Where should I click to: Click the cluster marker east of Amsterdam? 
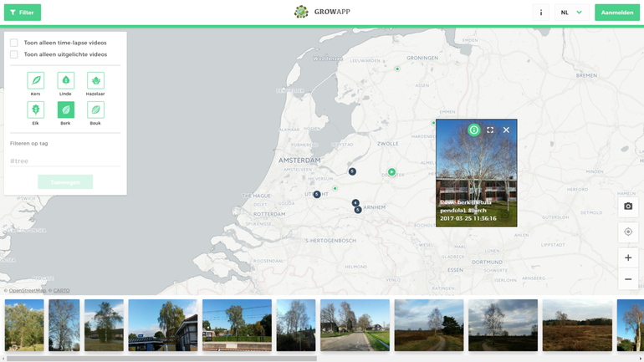pos(352,171)
